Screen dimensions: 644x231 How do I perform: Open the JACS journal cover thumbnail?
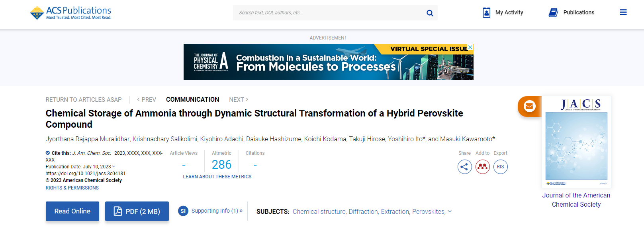[x=576, y=142]
